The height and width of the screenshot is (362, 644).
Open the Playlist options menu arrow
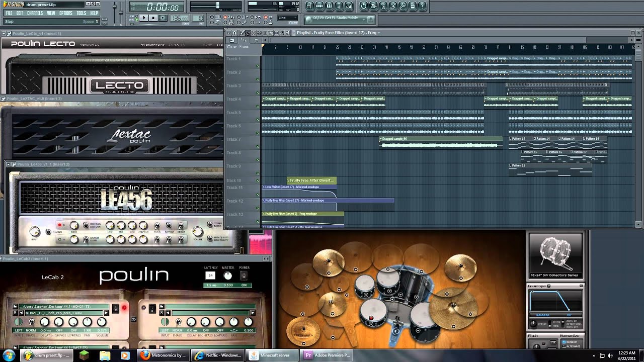(228, 33)
